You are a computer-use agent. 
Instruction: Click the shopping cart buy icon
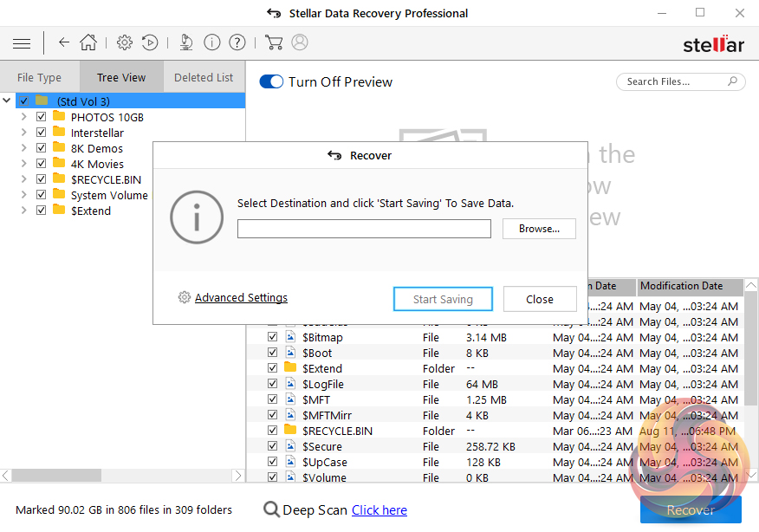[274, 42]
